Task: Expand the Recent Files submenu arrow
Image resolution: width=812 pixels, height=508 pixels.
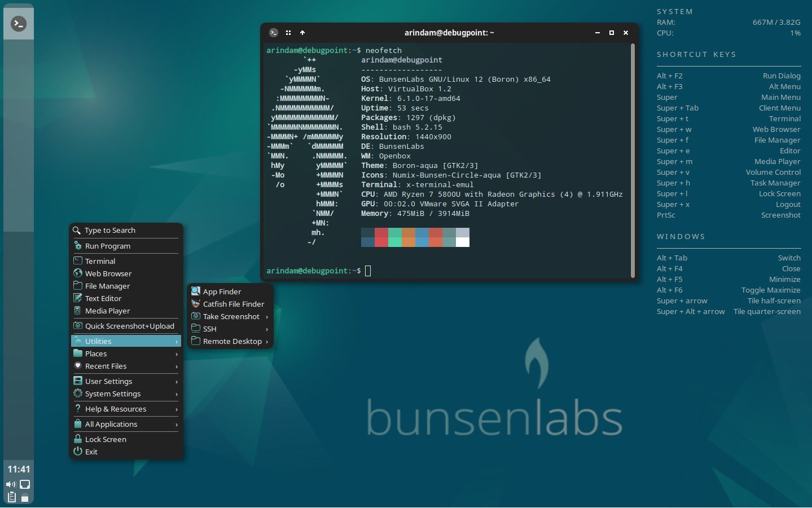Action: coord(177,366)
